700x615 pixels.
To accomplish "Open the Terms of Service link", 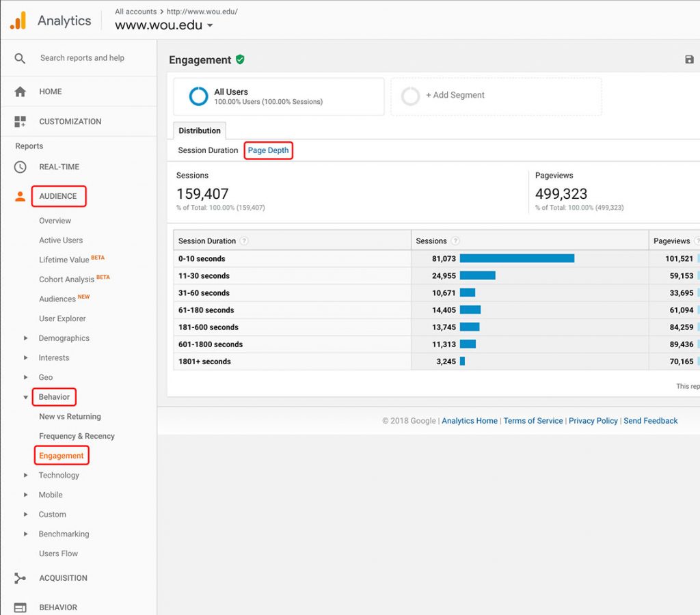I will [533, 421].
